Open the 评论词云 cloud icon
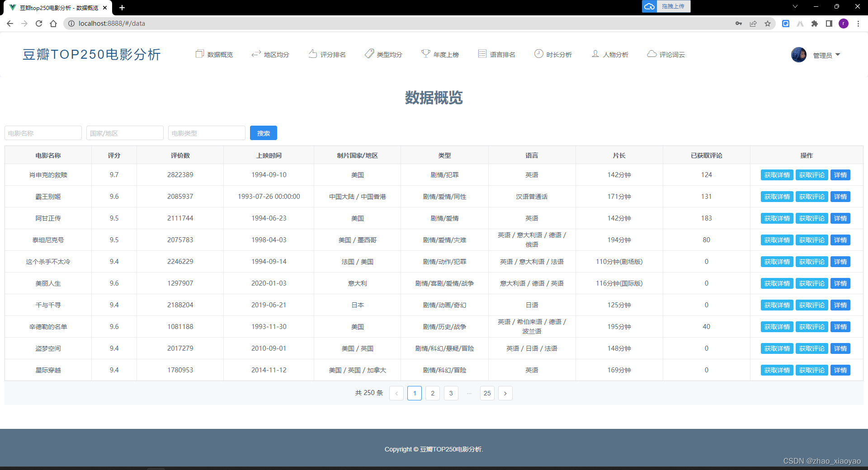868x470 pixels. [x=651, y=54]
